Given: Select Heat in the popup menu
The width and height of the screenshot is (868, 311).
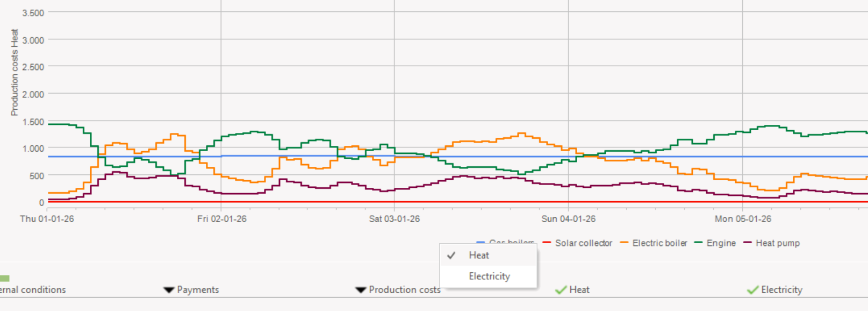Looking at the screenshot, I should coord(488,256).
